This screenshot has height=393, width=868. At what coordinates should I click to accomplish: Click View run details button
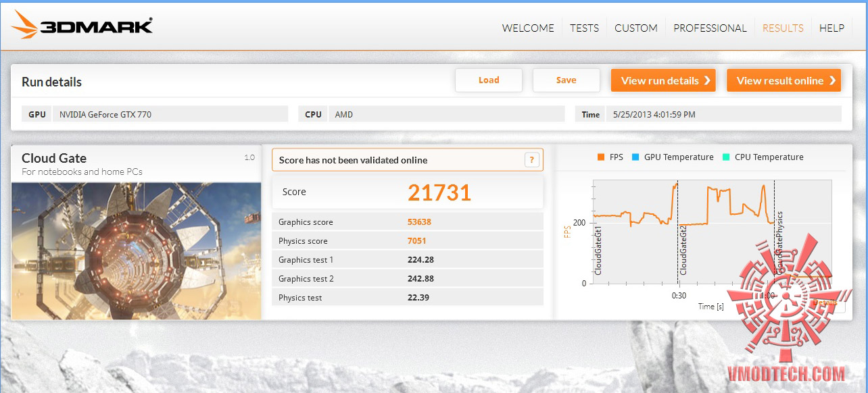pyautogui.click(x=663, y=80)
